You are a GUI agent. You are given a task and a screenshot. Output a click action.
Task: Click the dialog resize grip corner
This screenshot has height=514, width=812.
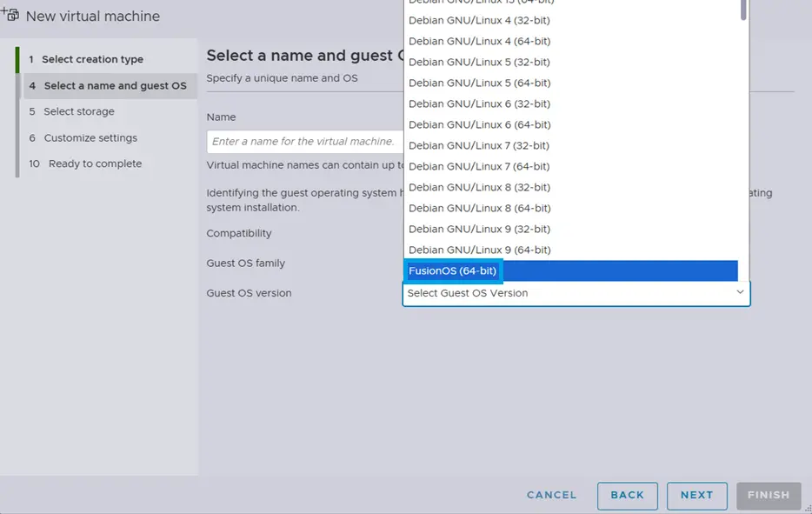point(808,510)
